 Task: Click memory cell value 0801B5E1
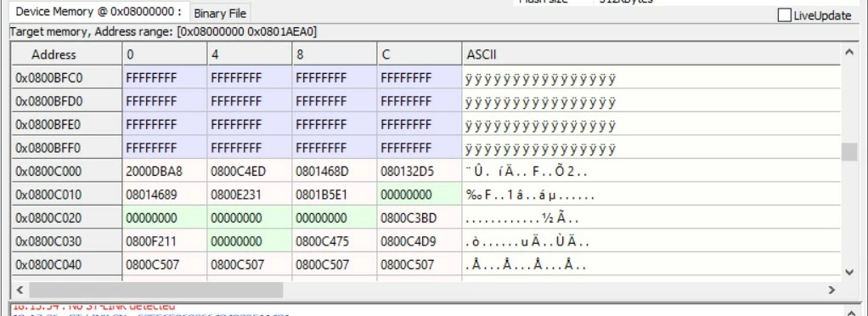click(x=335, y=195)
